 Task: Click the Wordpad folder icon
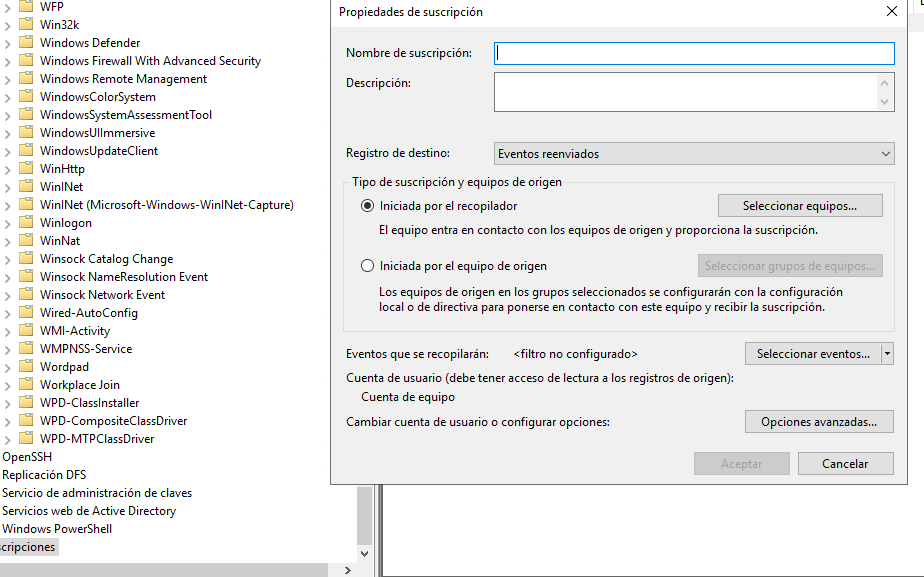coord(26,367)
